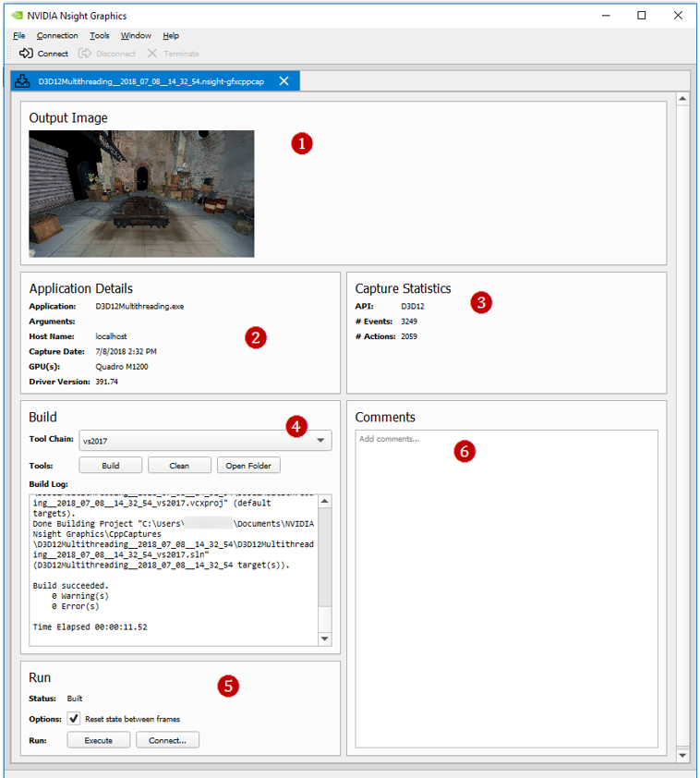Click the Open Folder button
The width and height of the screenshot is (700, 778).
249,466
